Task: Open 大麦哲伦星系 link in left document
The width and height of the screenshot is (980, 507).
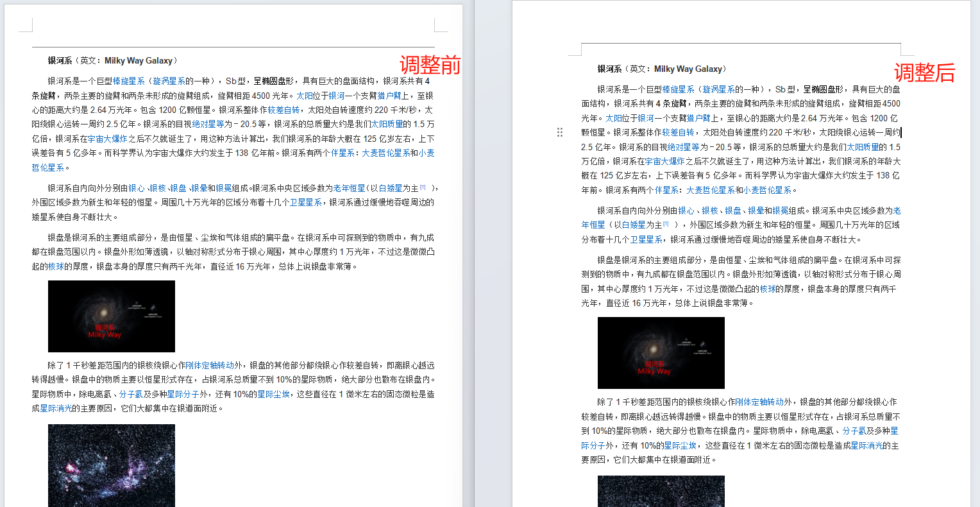Action: pyautogui.click(x=386, y=153)
